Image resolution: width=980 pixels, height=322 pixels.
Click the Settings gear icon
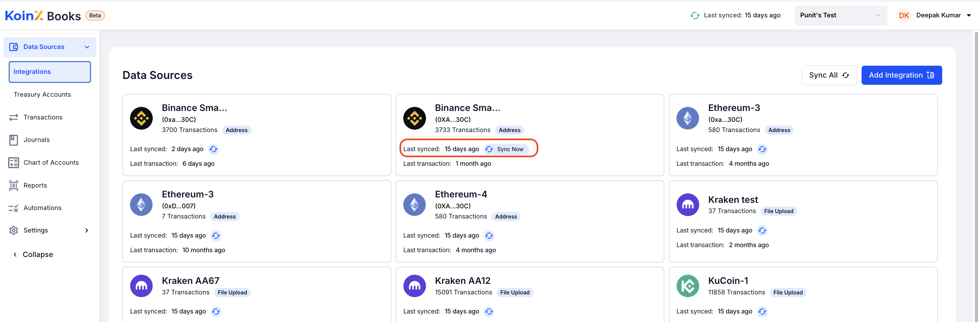click(x=14, y=230)
